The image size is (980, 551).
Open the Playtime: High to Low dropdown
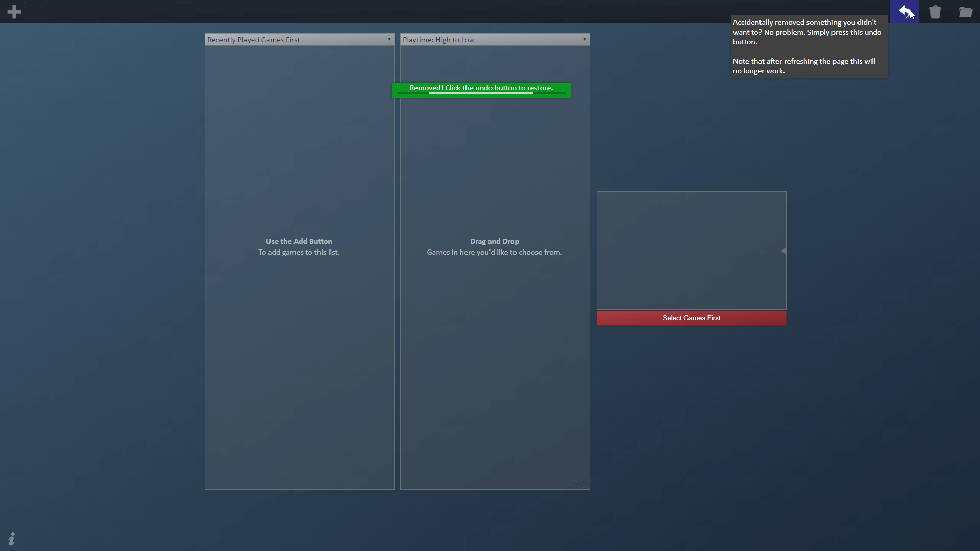[495, 39]
